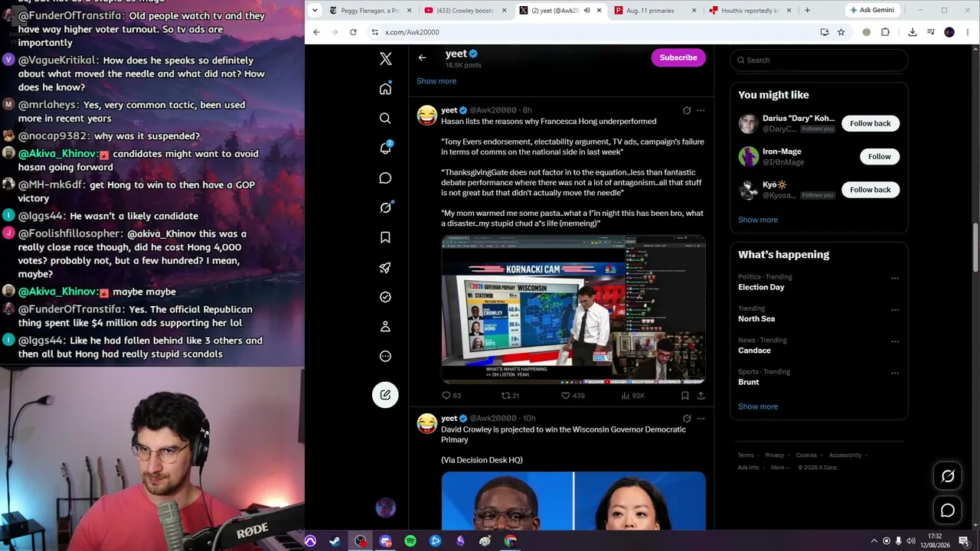Screen dimensions: 980x551
Task: Open more options on the 8h post
Action: click(x=701, y=110)
